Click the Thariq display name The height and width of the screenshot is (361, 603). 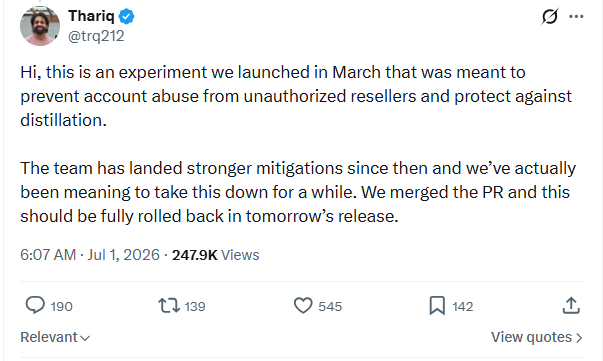point(92,16)
